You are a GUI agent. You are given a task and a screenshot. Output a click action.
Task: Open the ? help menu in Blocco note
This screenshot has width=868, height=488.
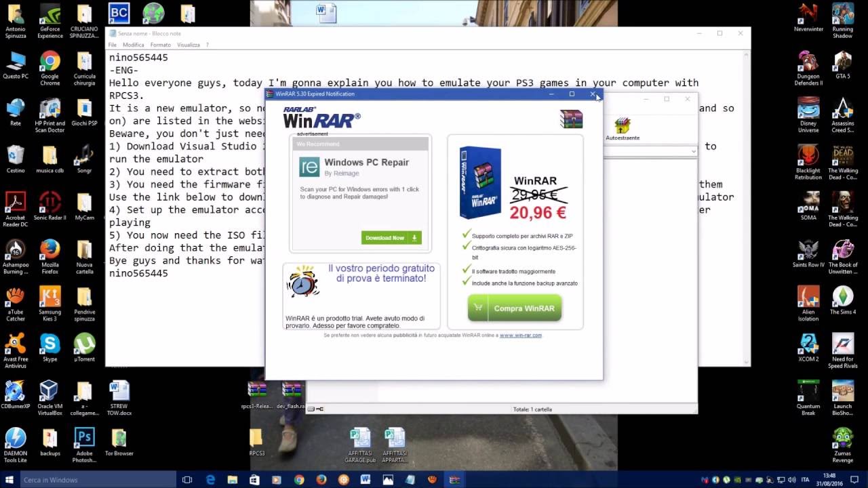[208, 45]
